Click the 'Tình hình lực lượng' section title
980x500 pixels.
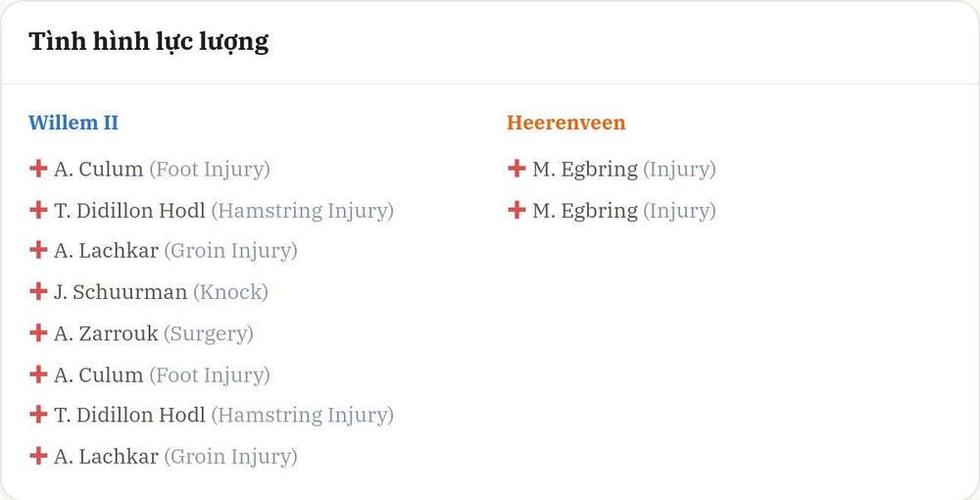point(149,42)
